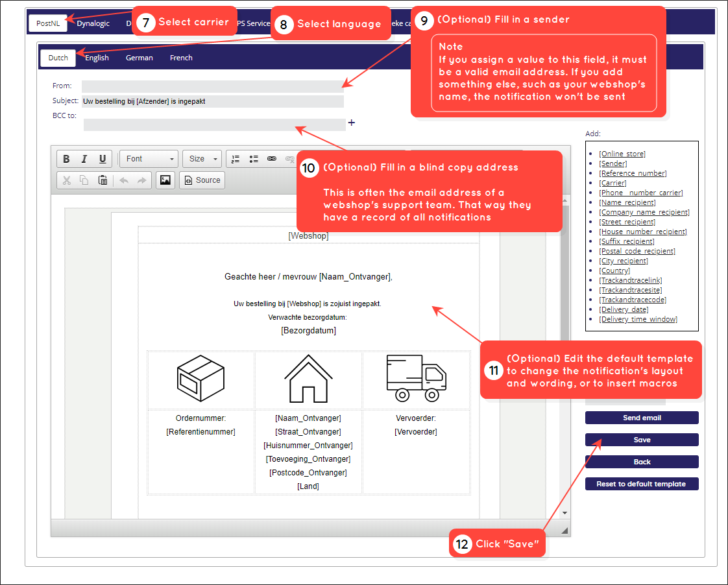Toggle bold formatting in the editor

pos(66,159)
